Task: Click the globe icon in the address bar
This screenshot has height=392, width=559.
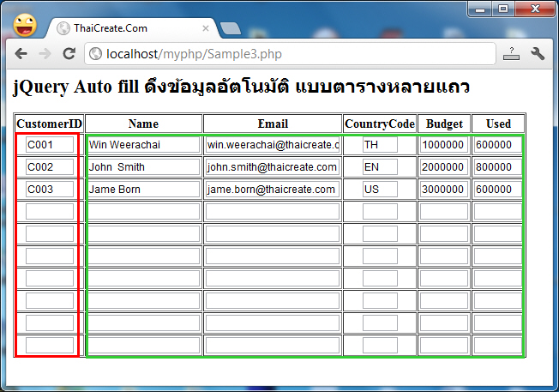Action: coord(95,54)
